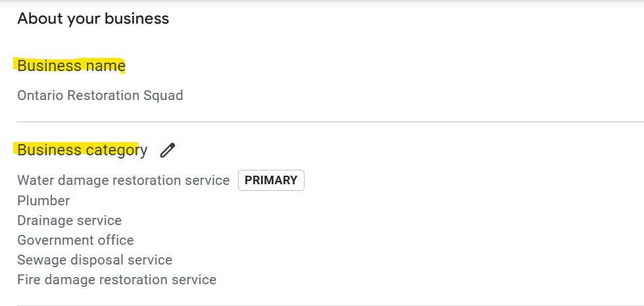Select 'Water damage restoration service' category
The width and height of the screenshot is (644, 306).
123,180
